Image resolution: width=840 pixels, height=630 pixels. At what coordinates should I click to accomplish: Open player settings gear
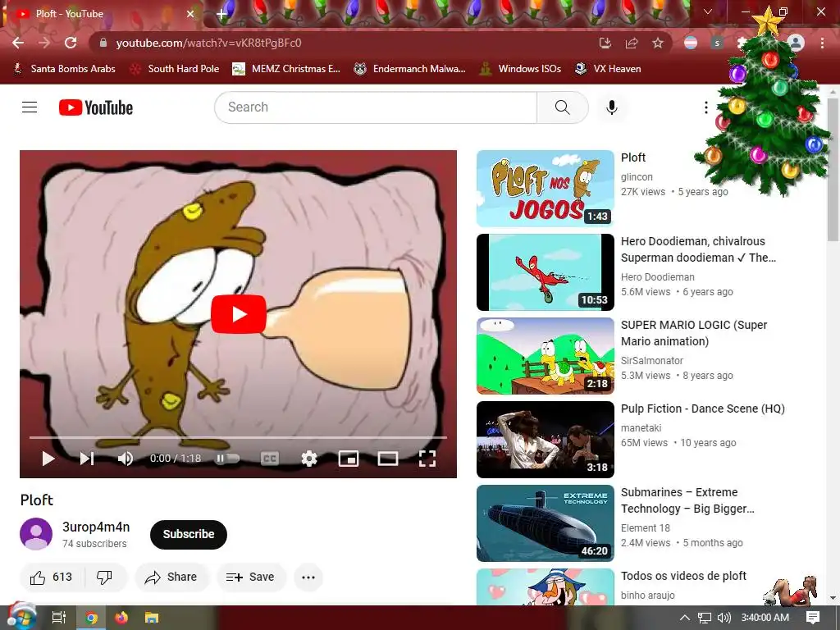[309, 459]
